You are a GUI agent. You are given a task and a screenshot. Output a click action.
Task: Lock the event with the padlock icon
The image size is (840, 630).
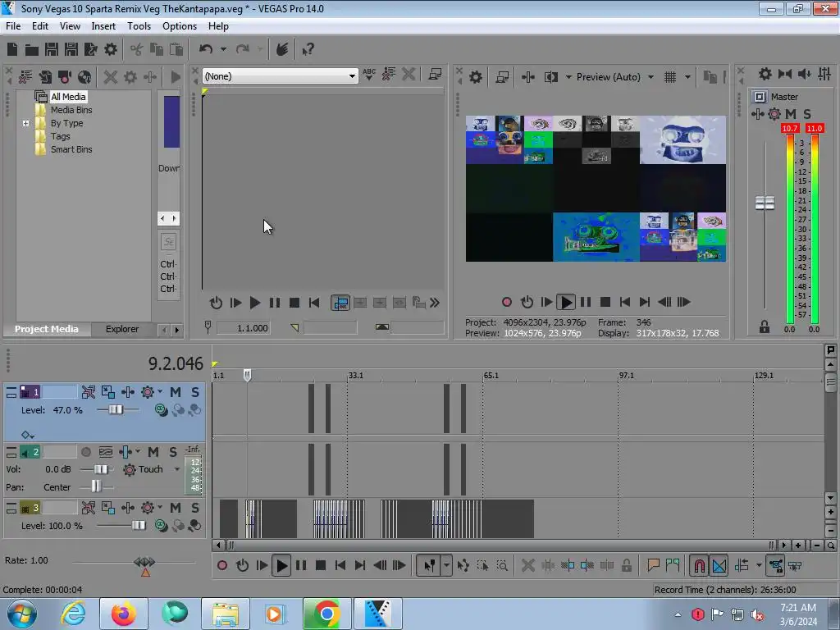coord(626,565)
